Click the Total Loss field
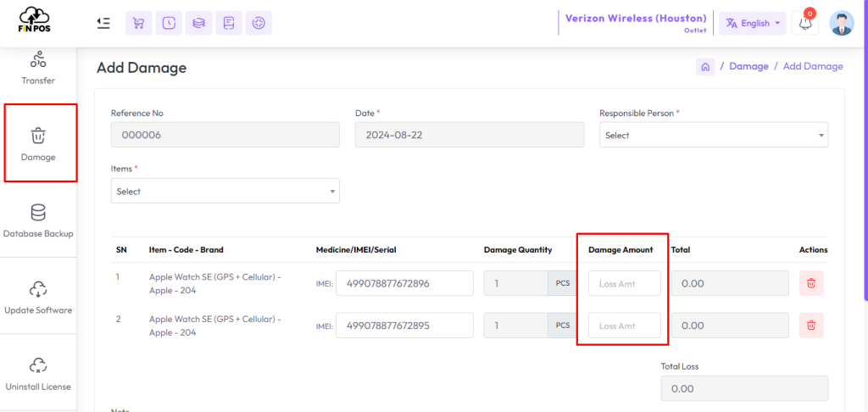Screen dimensions: 868x412 744,388
